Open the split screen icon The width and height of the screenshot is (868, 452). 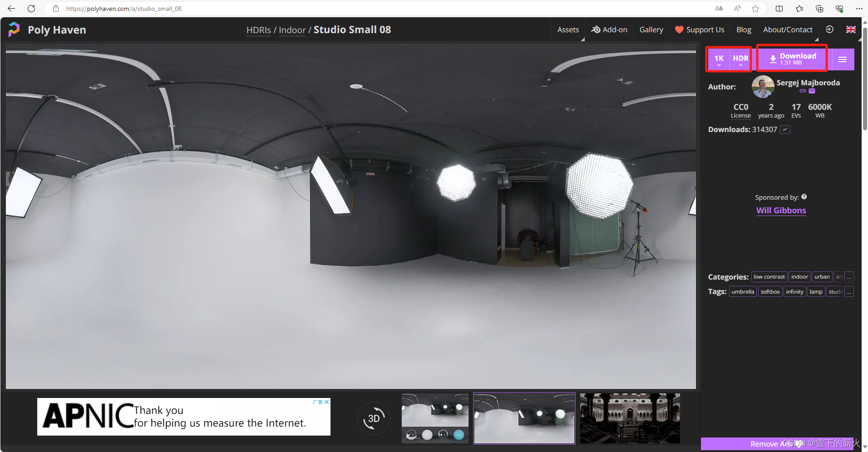779,9
